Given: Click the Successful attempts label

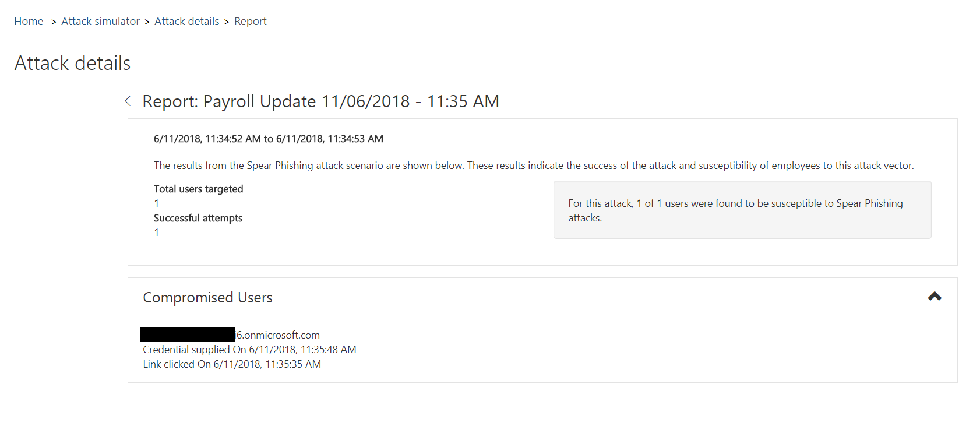Looking at the screenshot, I should [x=198, y=218].
